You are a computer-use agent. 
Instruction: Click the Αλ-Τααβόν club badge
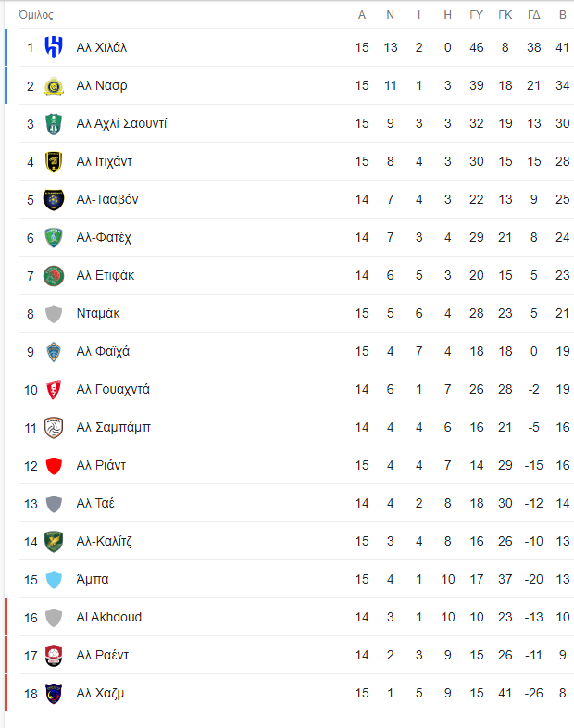point(54,200)
